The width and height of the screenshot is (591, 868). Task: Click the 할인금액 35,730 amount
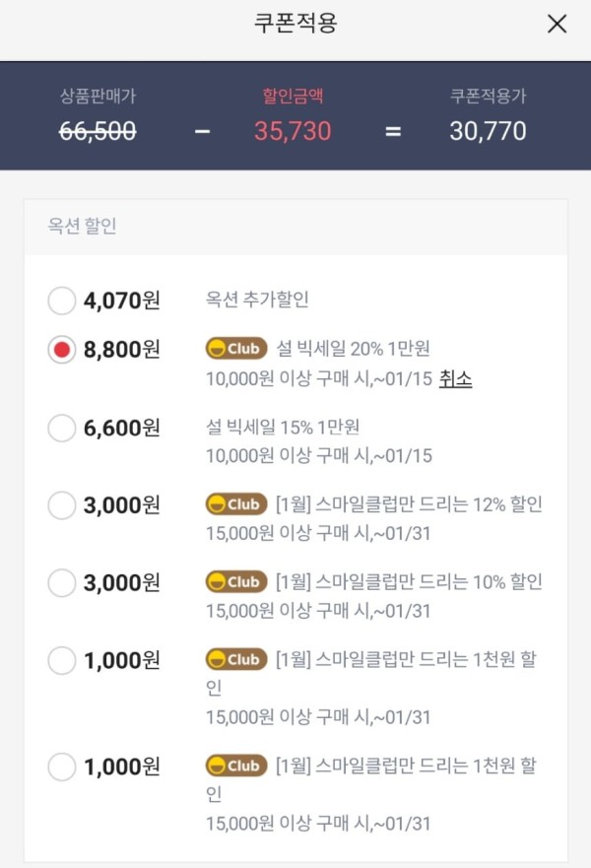coord(293,131)
